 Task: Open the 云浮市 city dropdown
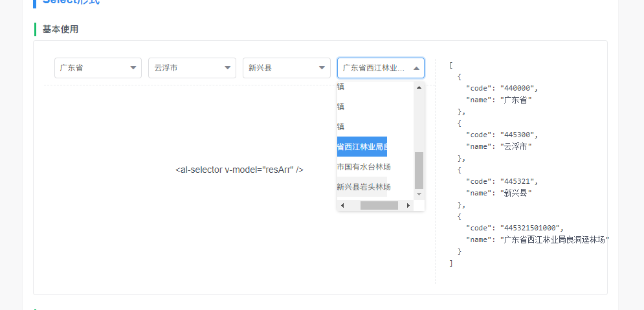(192, 68)
